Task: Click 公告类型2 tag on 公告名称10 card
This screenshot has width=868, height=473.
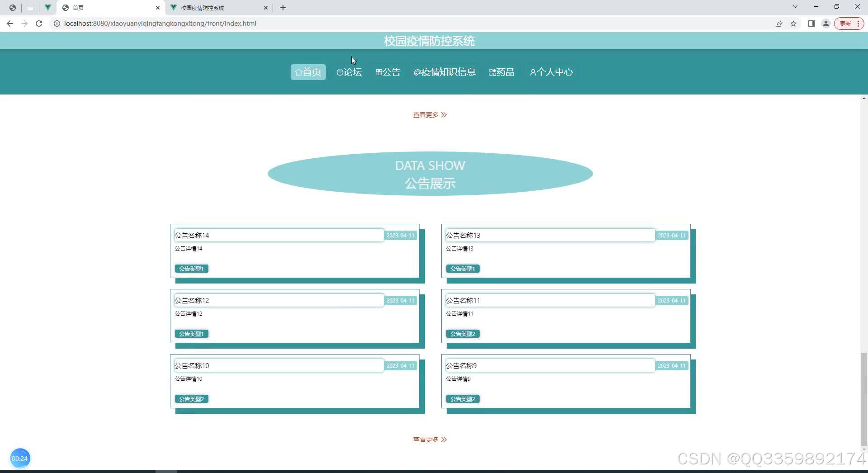Action: (192, 399)
